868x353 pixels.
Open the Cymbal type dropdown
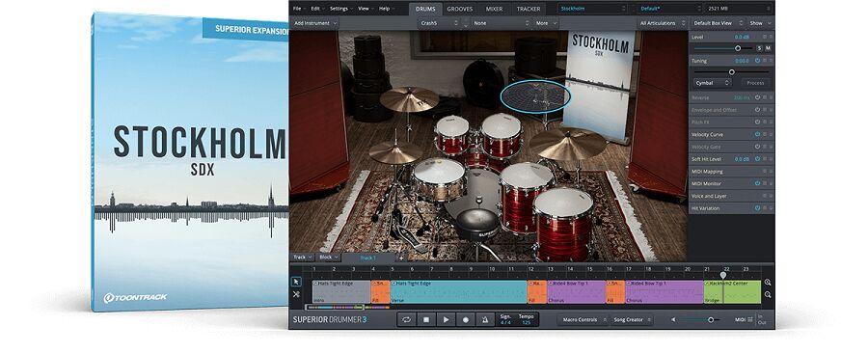(713, 83)
